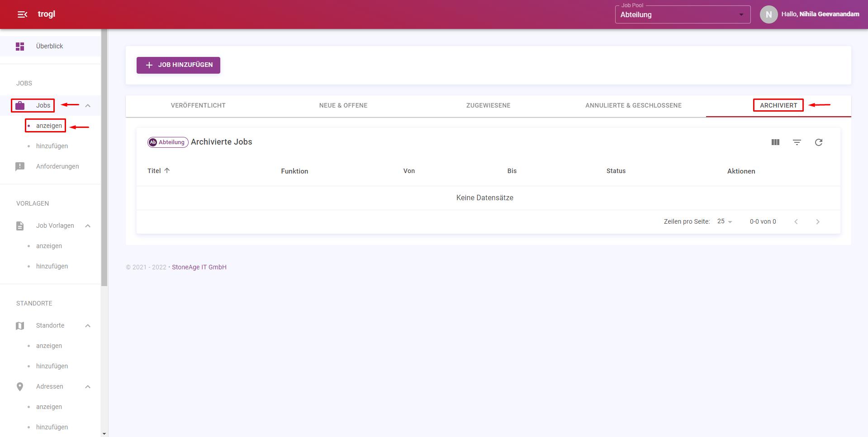Go to the previous table page

click(796, 221)
